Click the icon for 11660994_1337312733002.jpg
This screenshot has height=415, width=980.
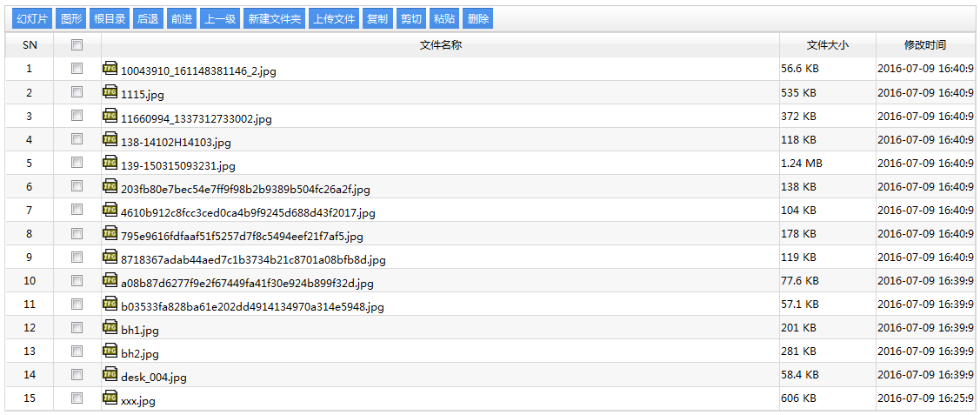(x=110, y=115)
